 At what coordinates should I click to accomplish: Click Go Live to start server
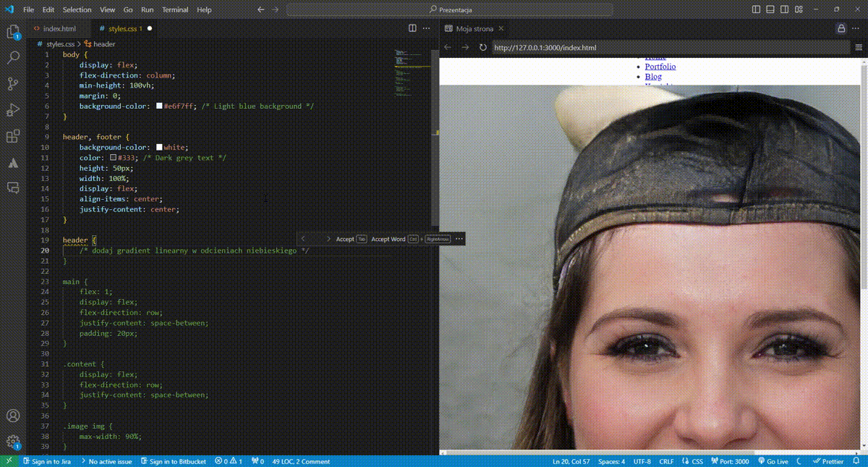(x=774, y=461)
